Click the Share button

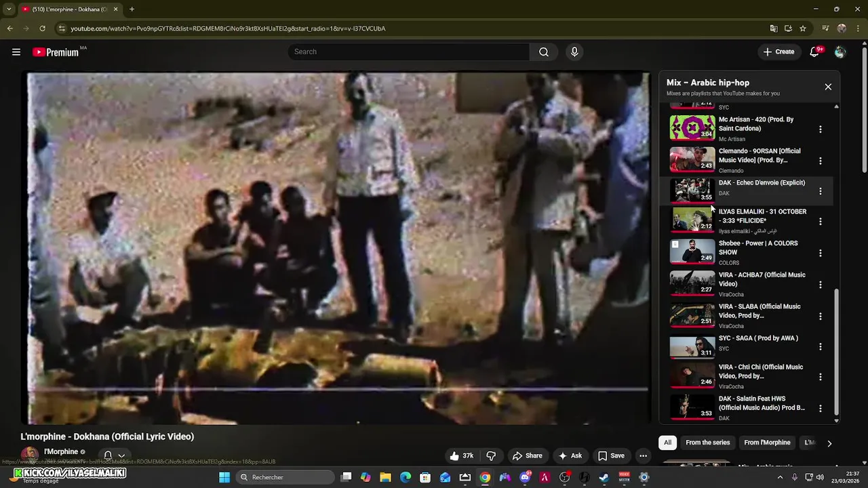(527, 456)
